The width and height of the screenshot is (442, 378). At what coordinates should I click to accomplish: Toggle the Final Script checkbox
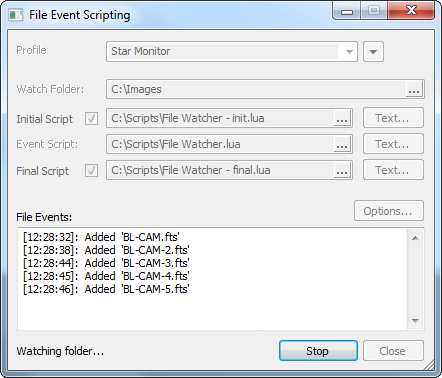pos(91,171)
